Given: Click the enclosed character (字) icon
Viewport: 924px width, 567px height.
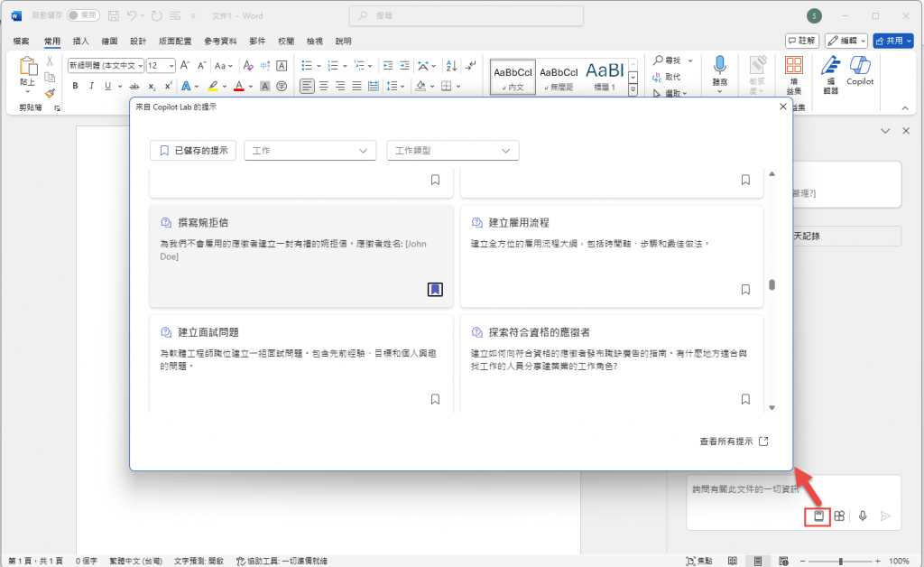Looking at the screenshot, I should tap(282, 86).
